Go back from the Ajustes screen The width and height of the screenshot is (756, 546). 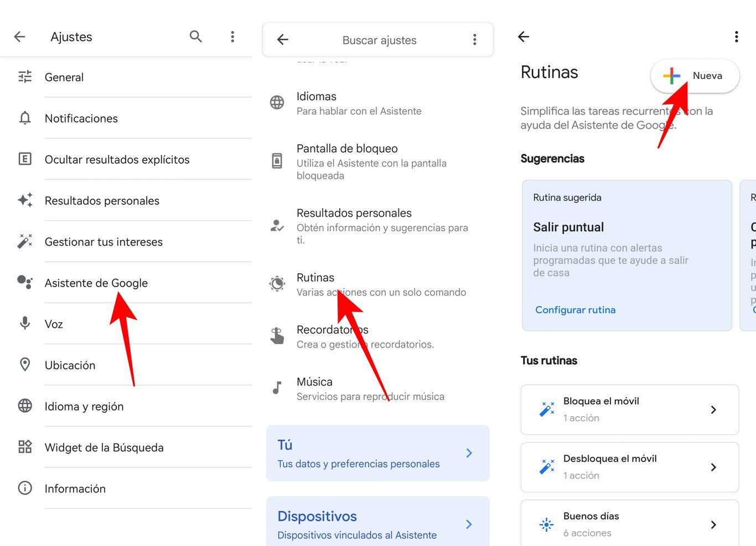[x=20, y=37]
